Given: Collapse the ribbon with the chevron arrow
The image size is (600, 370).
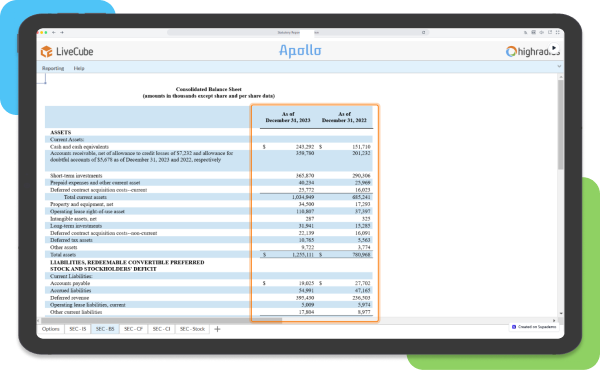Looking at the screenshot, I should click(x=559, y=66).
